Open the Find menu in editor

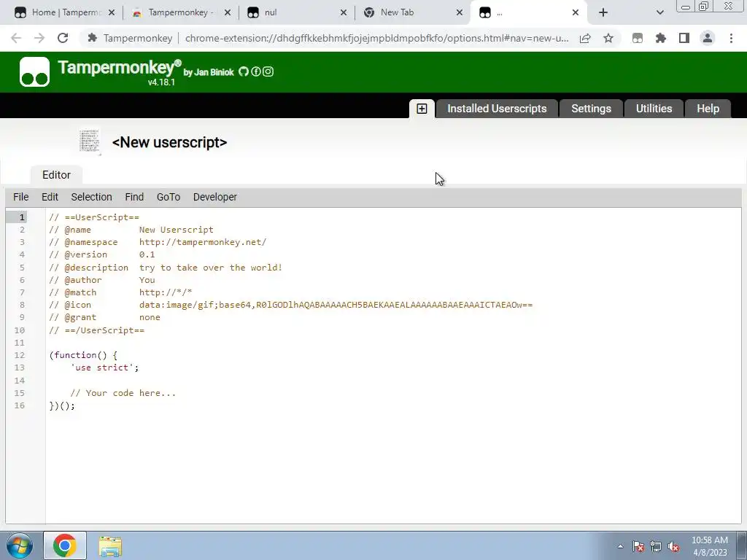click(134, 197)
